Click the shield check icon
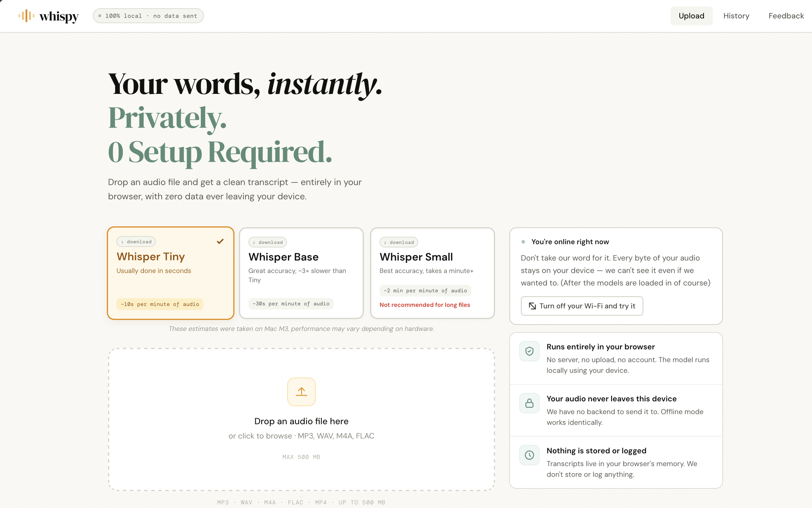 (529, 351)
